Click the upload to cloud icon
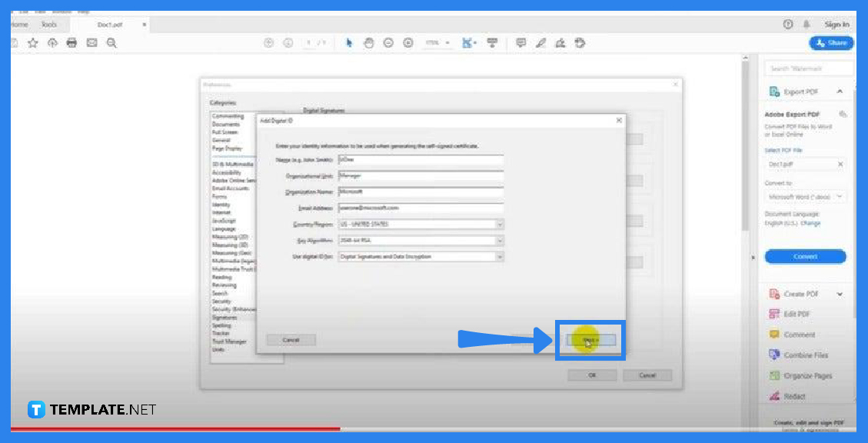The image size is (868, 443). pyautogui.click(x=52, y=43)
